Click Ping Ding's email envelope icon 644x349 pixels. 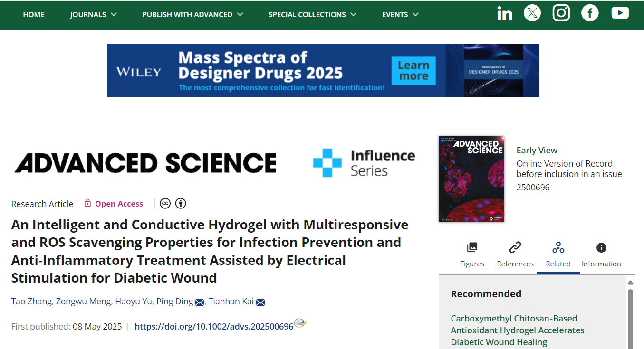tap(200, 302)
